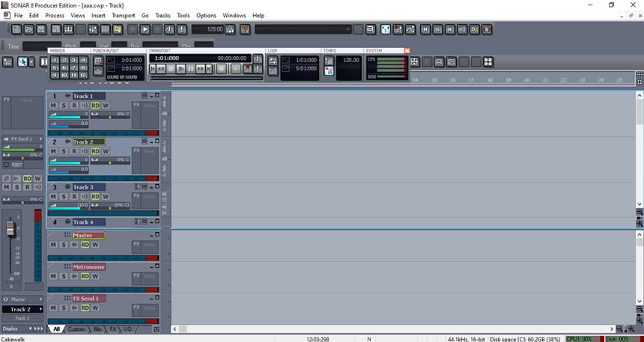
Task: Open the Options menu
Action: 206,16
